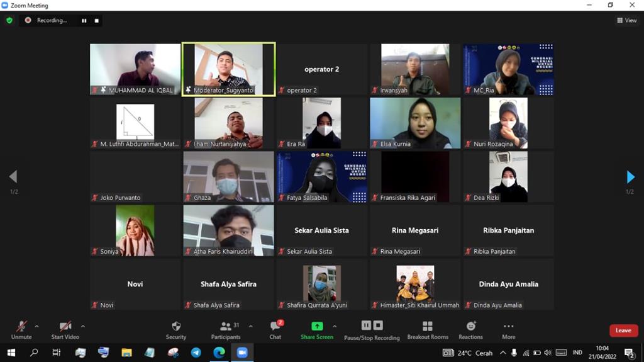Screen dimensions: 644x362
Task: Click the green Share Screen icon
Action: pos(317,326)
